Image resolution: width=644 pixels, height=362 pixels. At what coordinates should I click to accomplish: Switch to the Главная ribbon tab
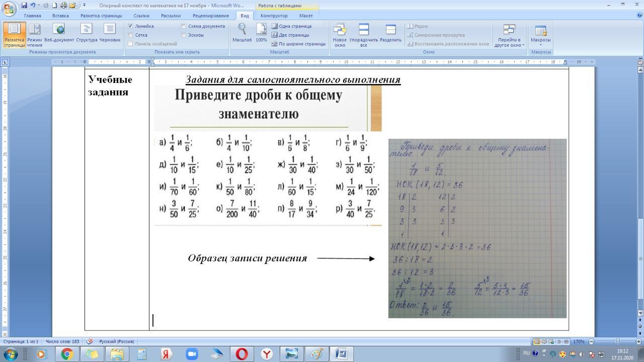[33, 16]
